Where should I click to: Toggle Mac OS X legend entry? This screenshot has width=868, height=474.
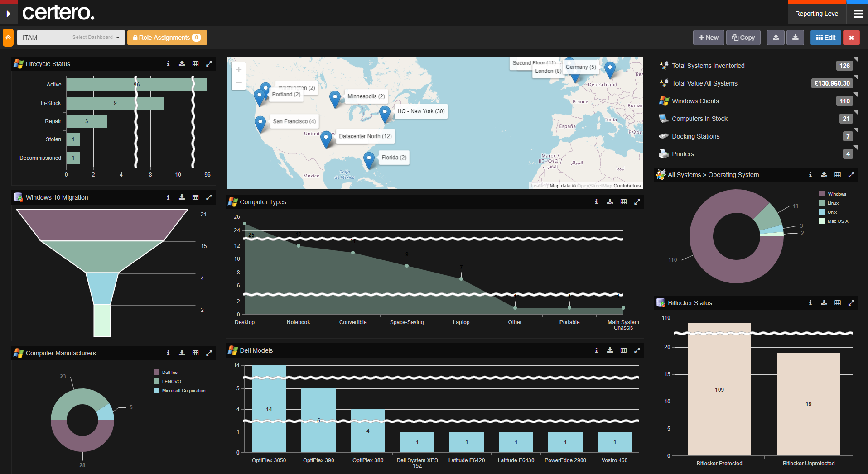point(834,221)
